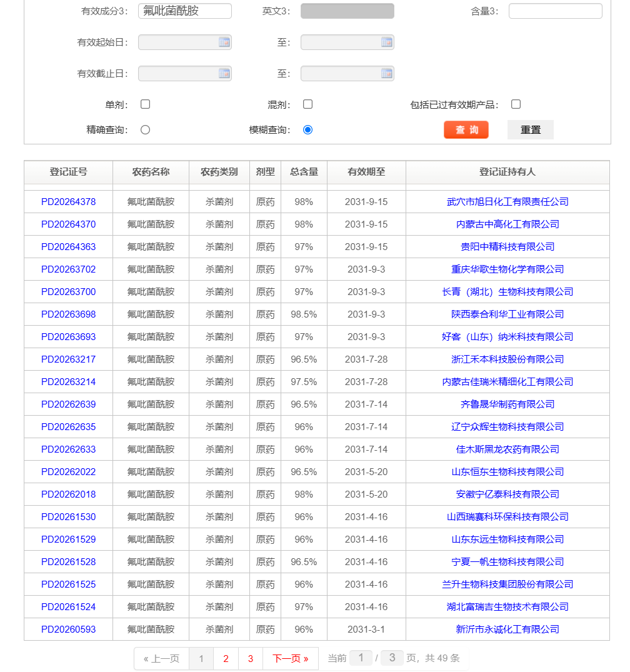Open calendar icon for 有效起始日 end (至) field
This screenshot has height=672, width=630.
tap(387, 42)
